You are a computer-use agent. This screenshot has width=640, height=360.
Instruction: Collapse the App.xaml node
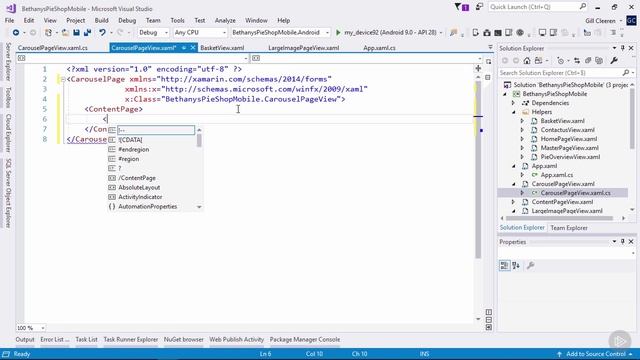click(513, 166)
